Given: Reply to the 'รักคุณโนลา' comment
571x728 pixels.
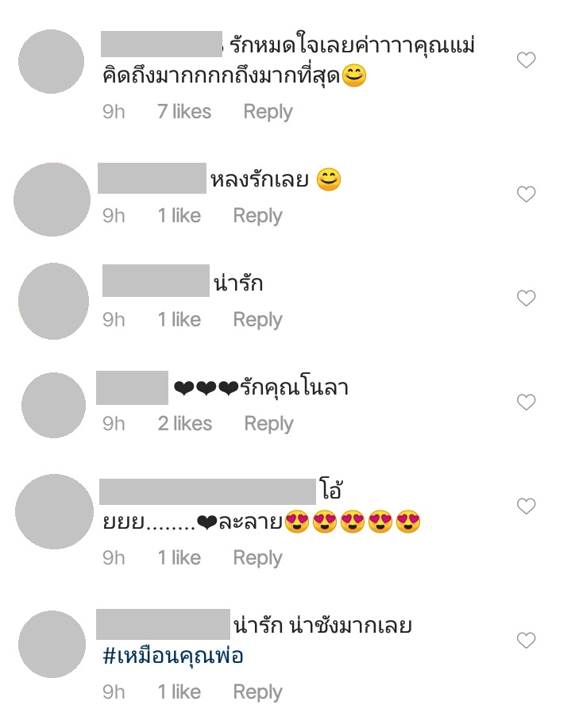Looking at the screenshot, I should [269, 424].
